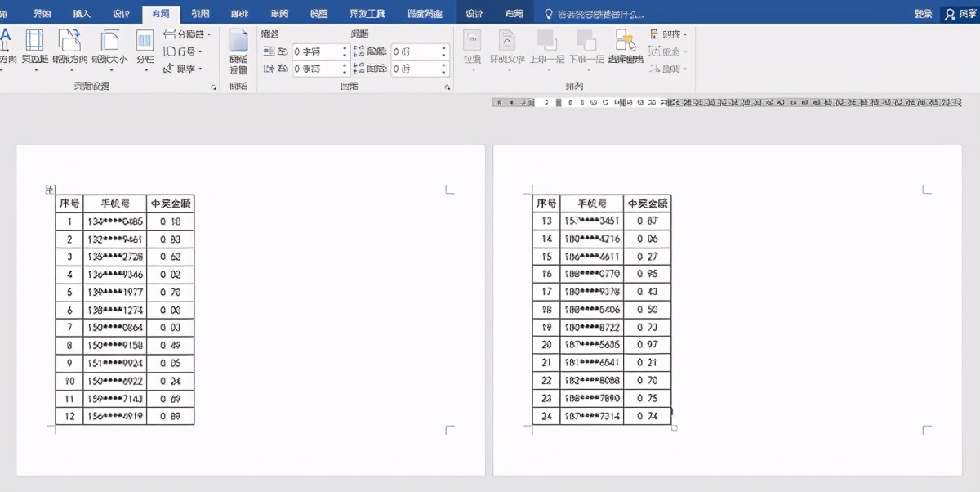Open the Margins (页边距) menu

pos(34,49)
